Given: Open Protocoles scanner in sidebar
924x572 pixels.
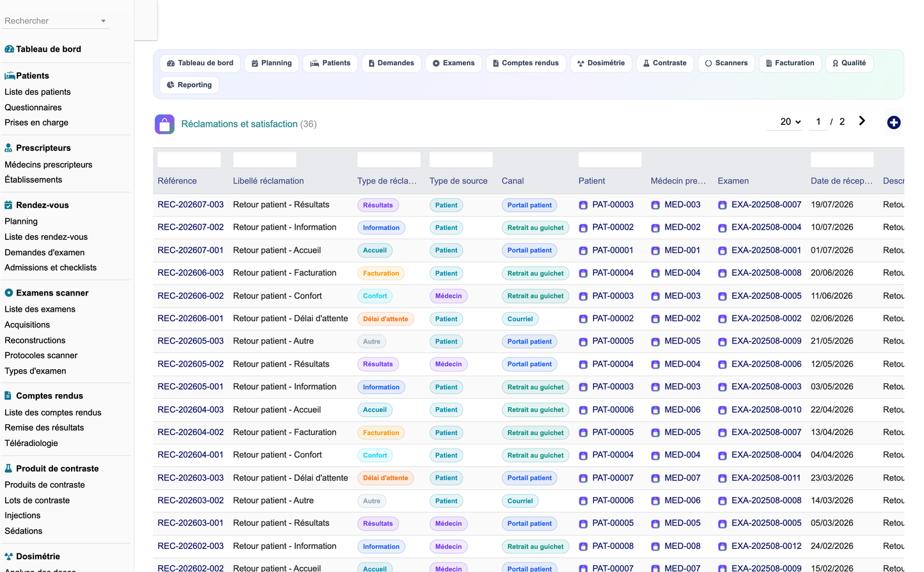Looking at the screenshot, I should 41,356.
